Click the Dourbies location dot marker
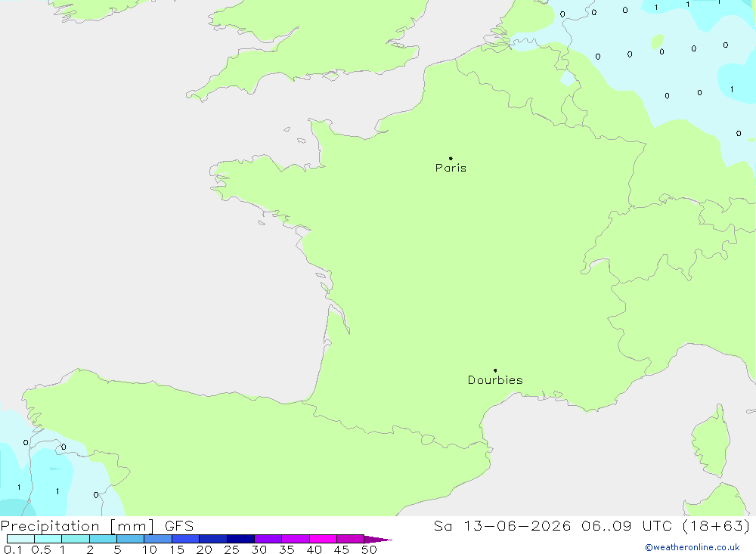 coord(495,370)
